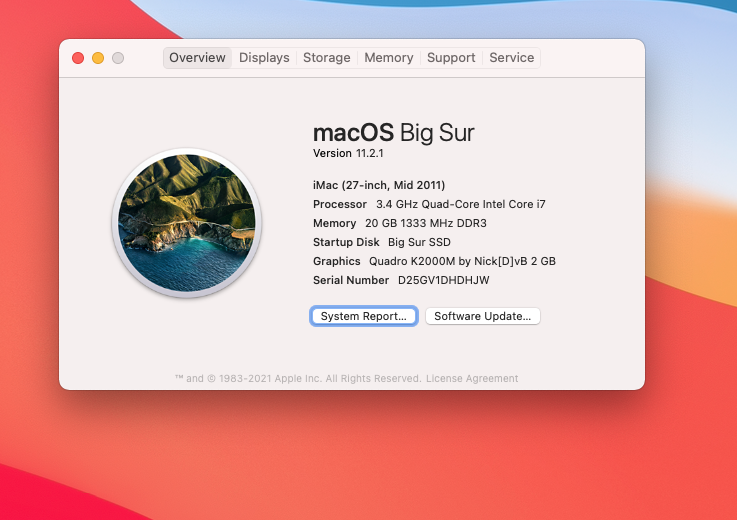Launch Software Update

(483, 316)
